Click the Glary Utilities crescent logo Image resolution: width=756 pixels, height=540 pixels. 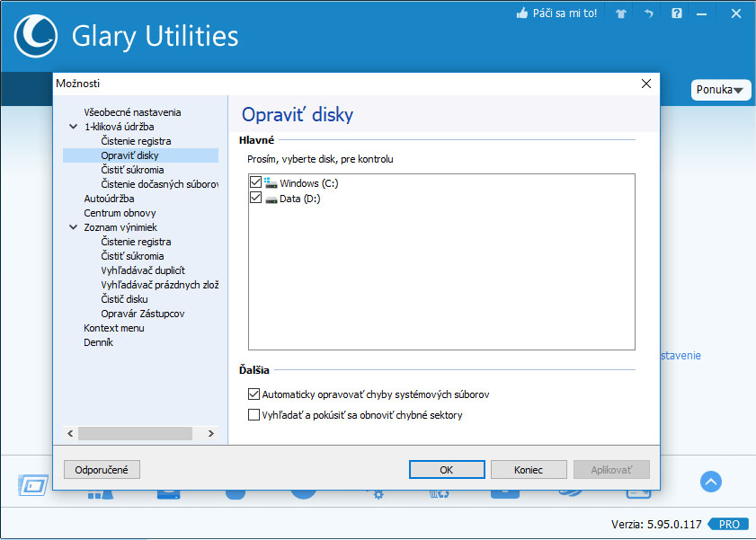pyautogui.click(x=36, y=35)
